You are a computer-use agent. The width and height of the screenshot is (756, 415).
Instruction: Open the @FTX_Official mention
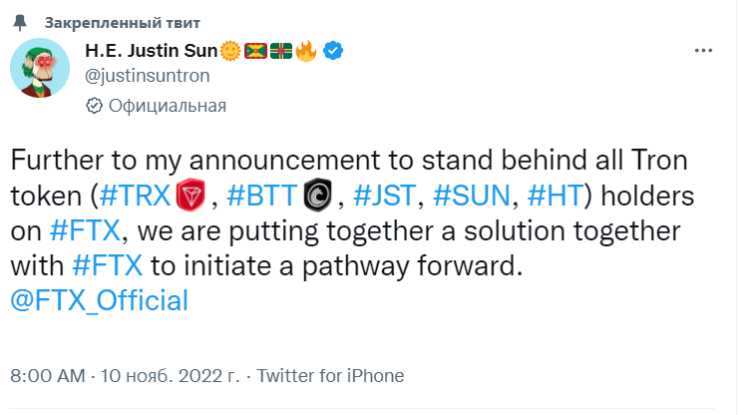(99, 300)
